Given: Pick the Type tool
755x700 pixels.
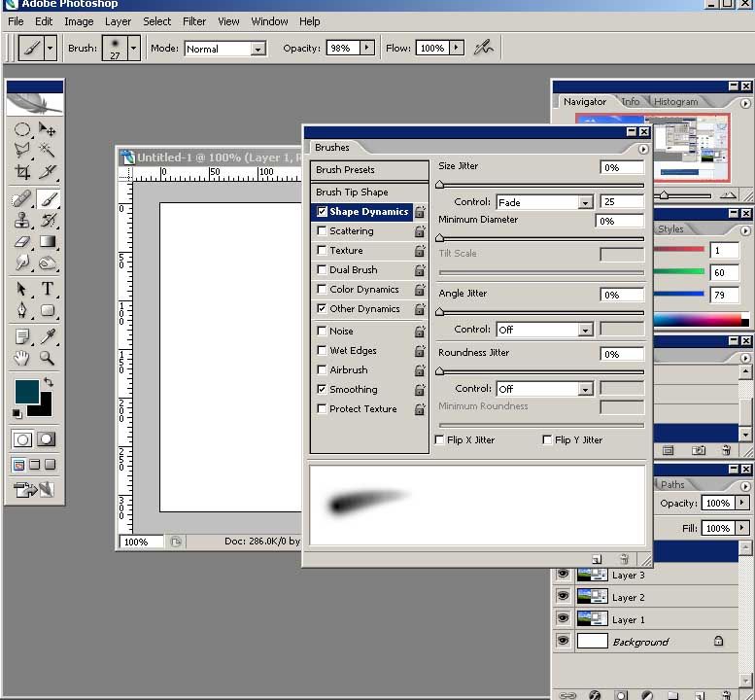Looking at the screenshot, I should coord(47,289).
